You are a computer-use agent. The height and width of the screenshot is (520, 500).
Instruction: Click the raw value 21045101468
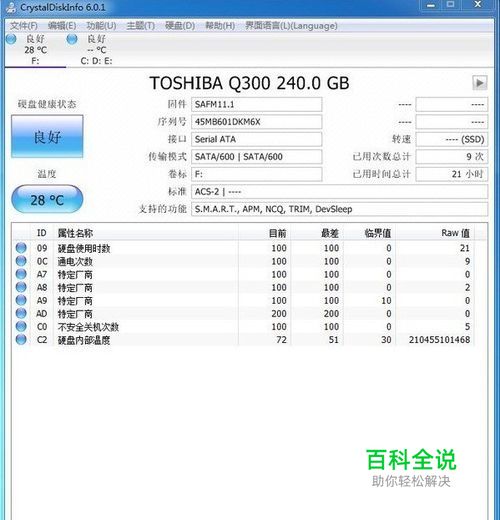[439, 340]
